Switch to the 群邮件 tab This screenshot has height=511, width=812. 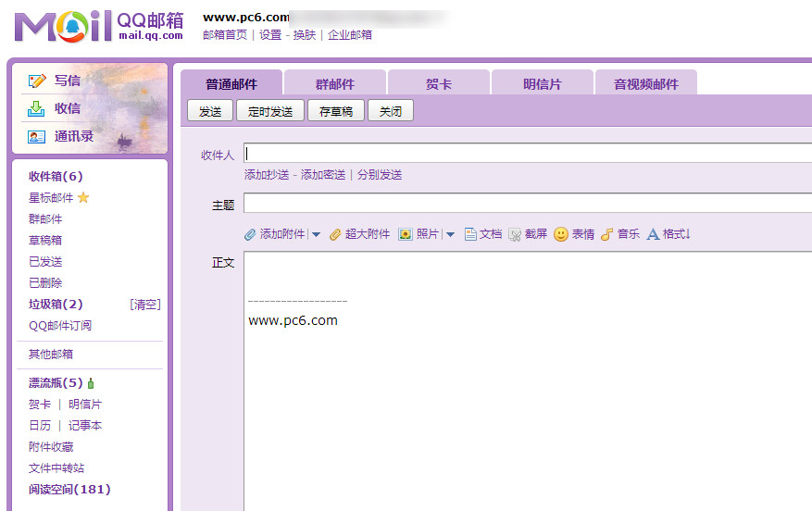coord(334,84)
